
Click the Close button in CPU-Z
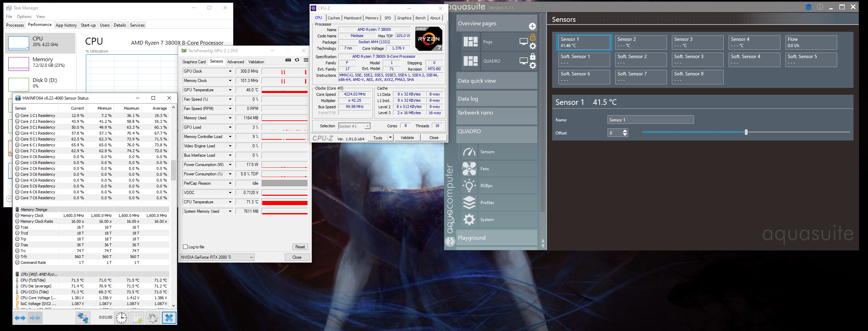tap(434, 138)
